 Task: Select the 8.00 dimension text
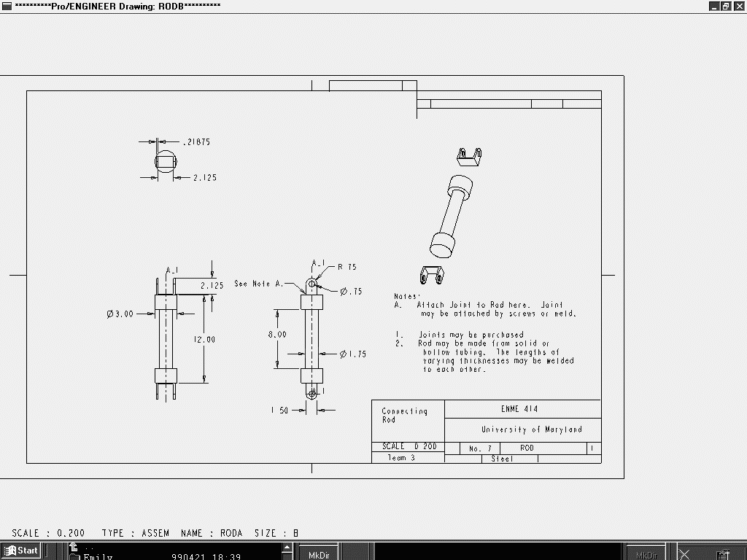[x=277, y=335]
